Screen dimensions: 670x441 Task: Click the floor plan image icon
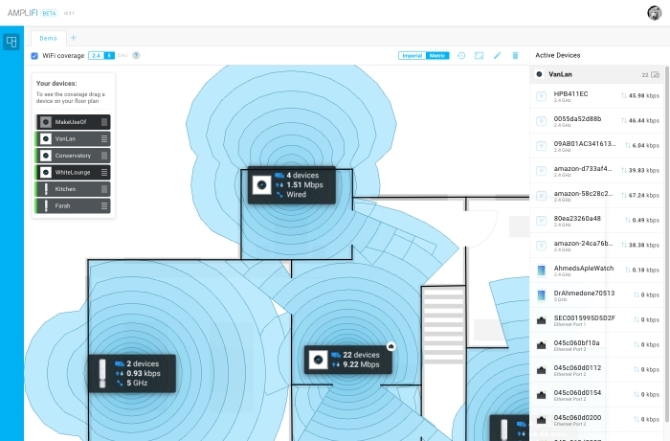(x=479, y=56)
